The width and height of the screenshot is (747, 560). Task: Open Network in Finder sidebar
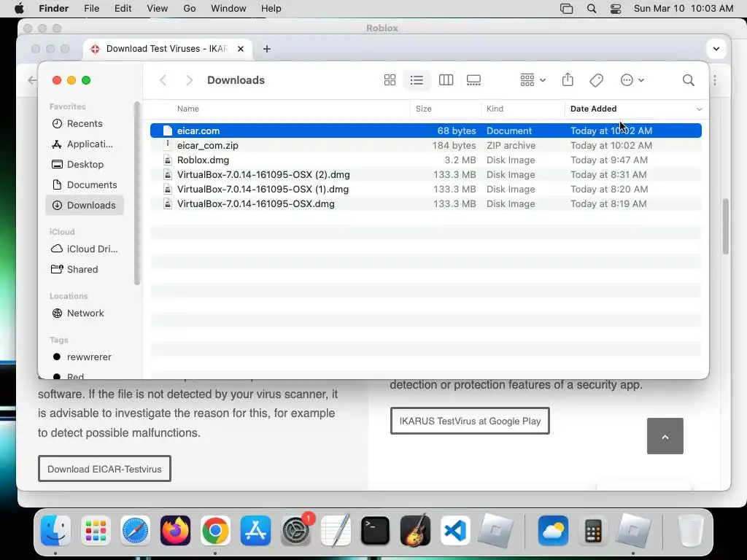point(85,314)
